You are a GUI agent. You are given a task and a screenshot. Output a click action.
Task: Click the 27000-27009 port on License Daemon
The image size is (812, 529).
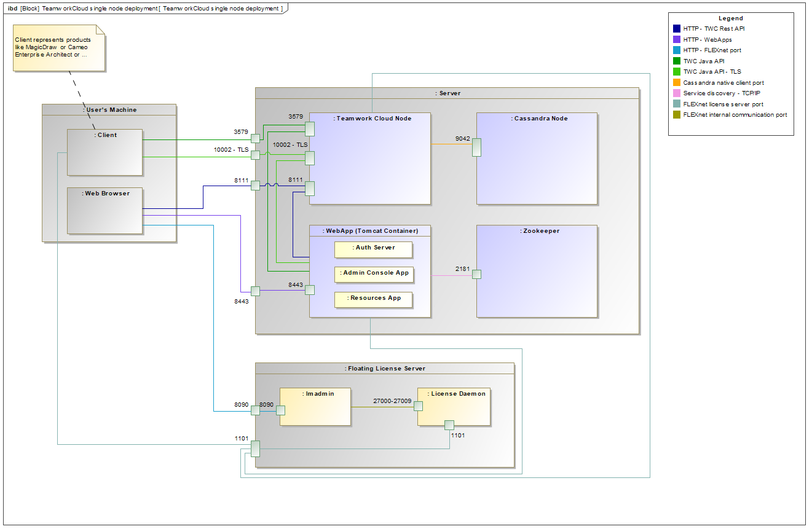click(418, 406)
